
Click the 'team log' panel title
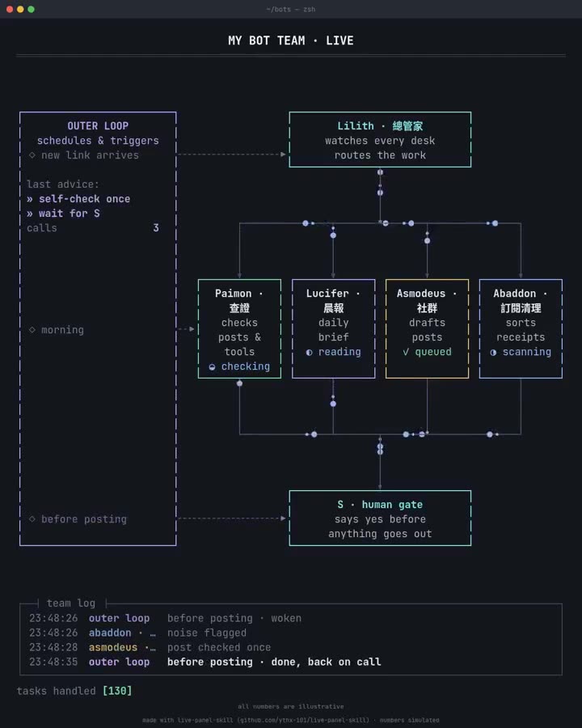coord(71,603)
